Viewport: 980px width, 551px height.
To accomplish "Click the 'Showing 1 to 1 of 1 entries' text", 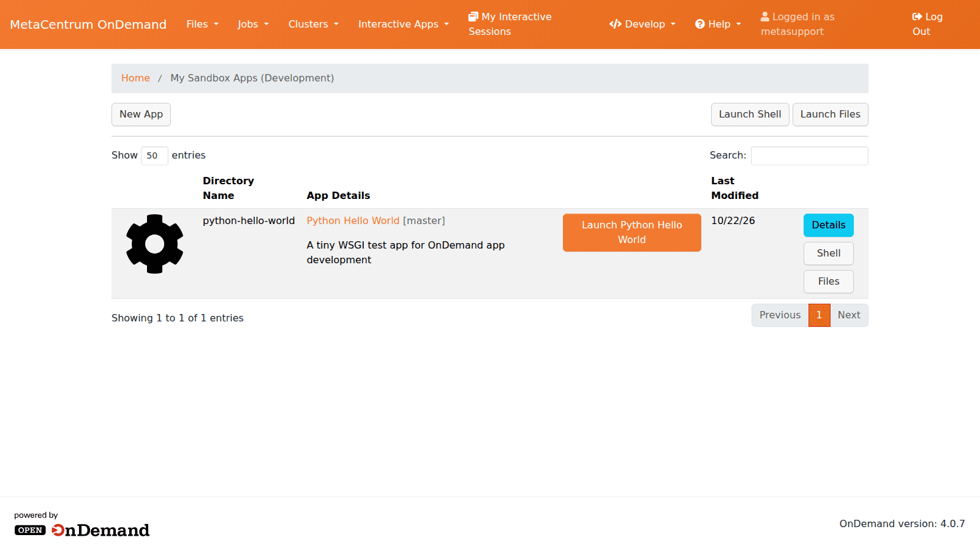I will click(178, 318).
